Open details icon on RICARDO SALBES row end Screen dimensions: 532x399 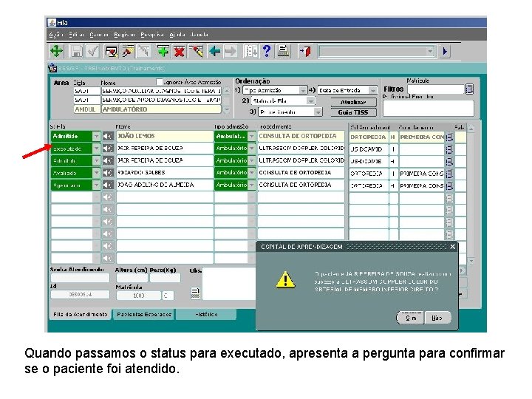pos(449,174)
